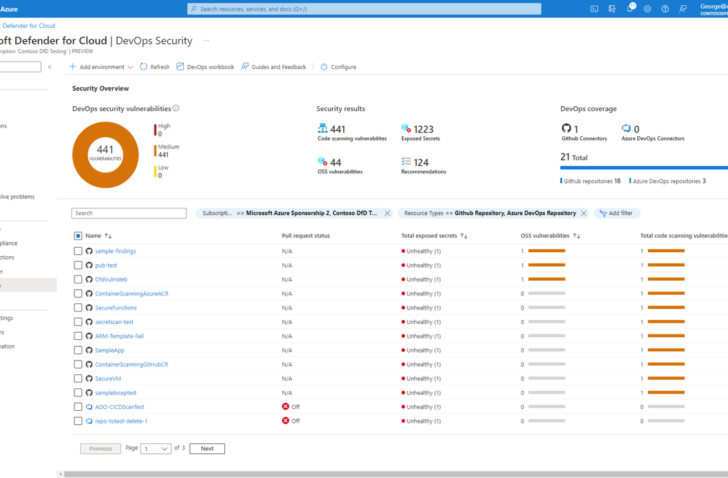Open DevOps workbook
Viewport: 728px width, 478px height.
(205, 67)
